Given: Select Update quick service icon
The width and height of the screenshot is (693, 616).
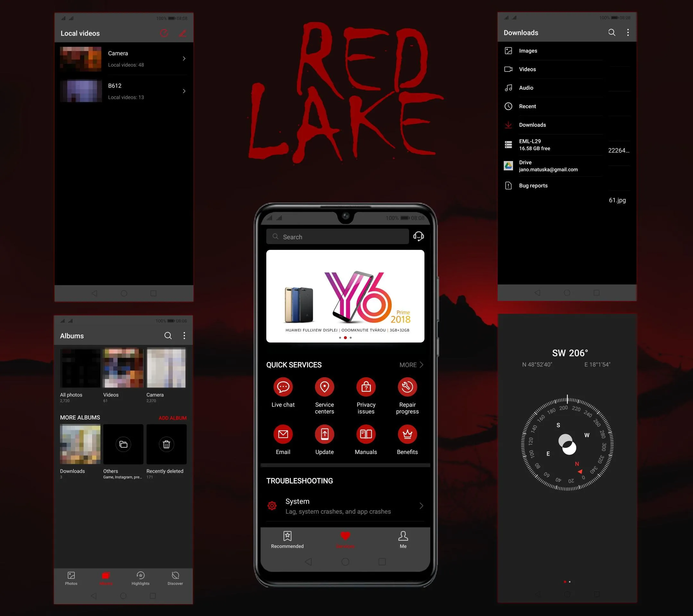Looking at the screenshot, I should [324, 434].
